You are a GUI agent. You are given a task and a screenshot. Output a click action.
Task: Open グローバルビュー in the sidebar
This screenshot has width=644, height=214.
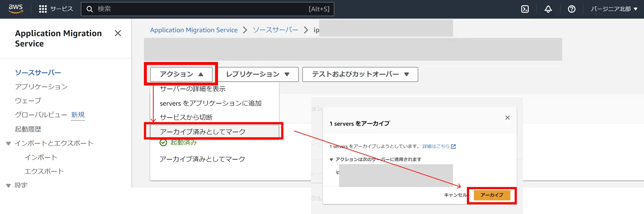pos(41,115)
